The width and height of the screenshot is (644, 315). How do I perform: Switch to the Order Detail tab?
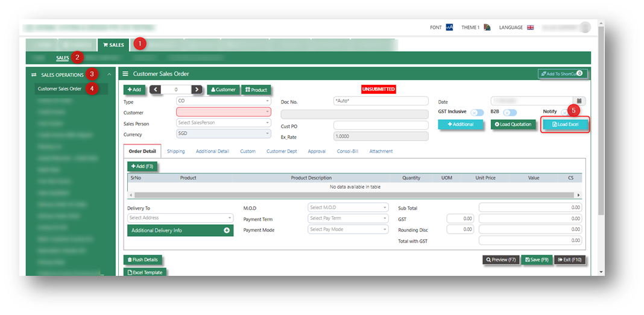[142, 151]
